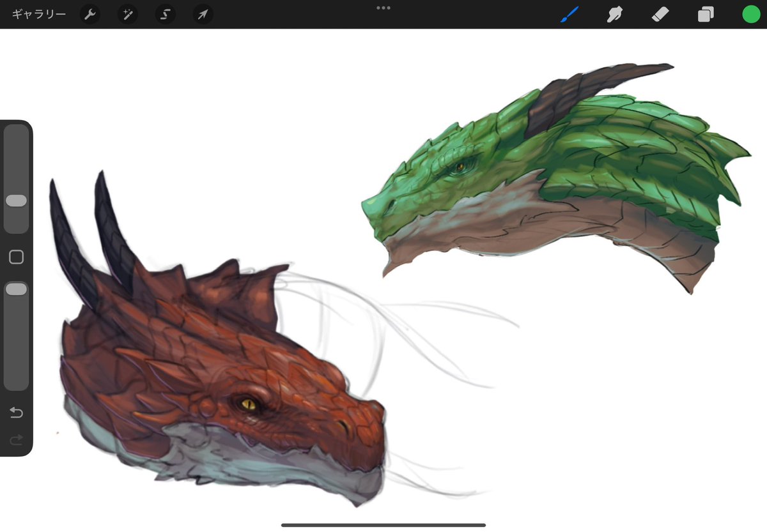Screen dimensions: 767x532
Task: Select the Smudge finger tool
Action: click(615, 14)
